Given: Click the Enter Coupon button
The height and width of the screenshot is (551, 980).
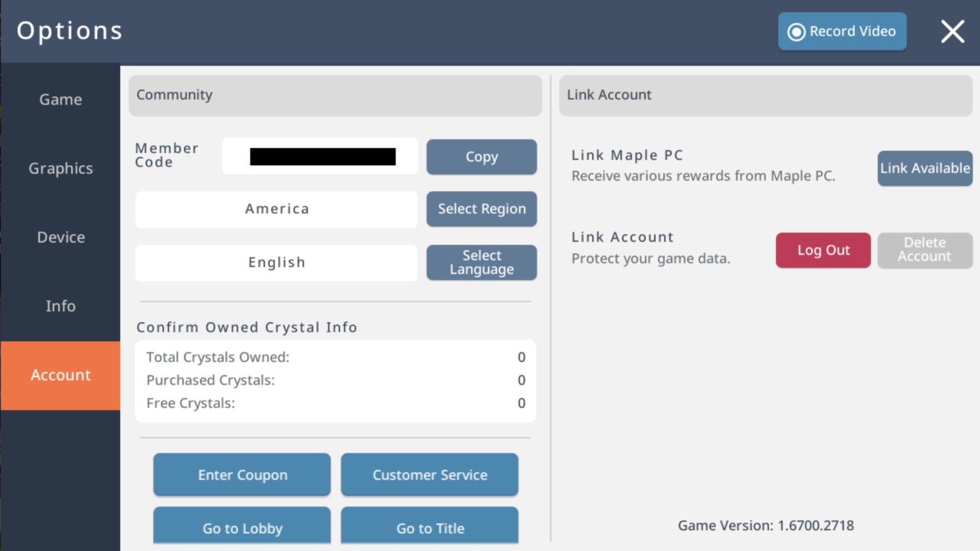Looking at the screenshot, I should click(x=242, y=474).
